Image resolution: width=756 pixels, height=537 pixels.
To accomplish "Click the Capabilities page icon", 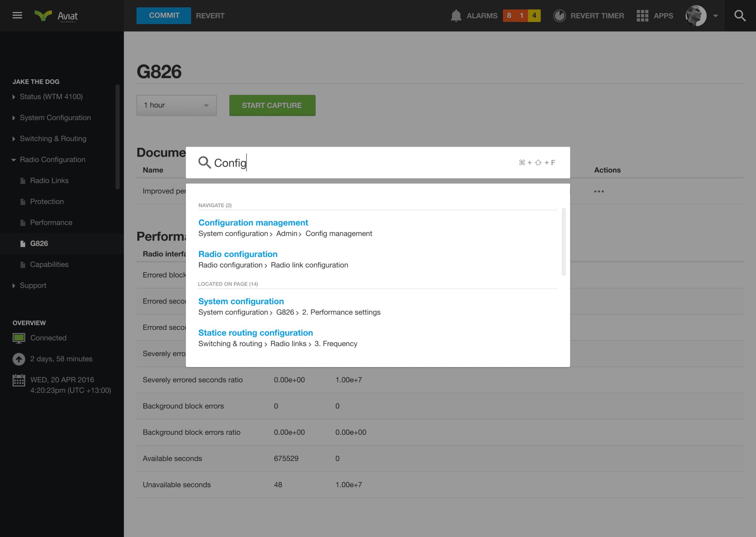I will tap(22, 265).
